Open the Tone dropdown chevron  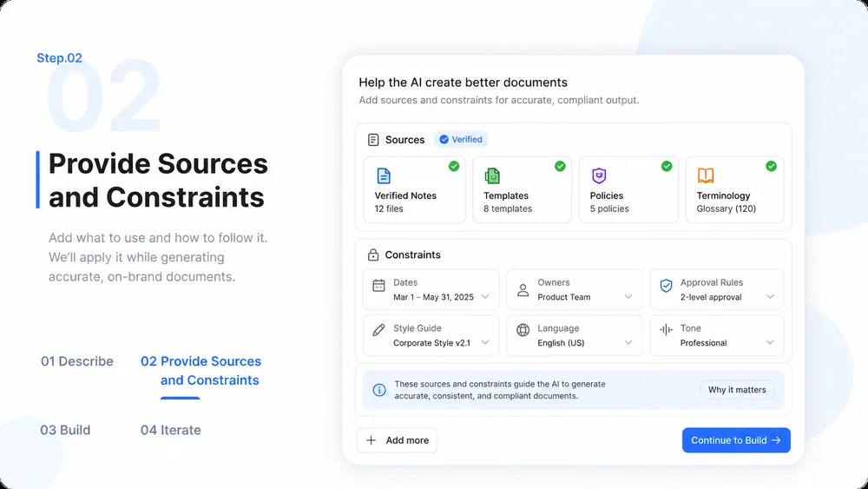click(x=770, y=343)
